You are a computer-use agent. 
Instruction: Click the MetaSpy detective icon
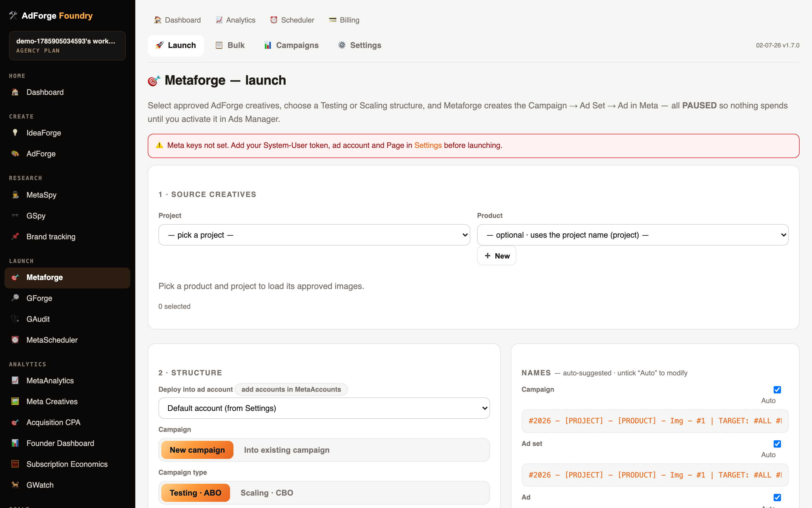(x=15, y=195)
